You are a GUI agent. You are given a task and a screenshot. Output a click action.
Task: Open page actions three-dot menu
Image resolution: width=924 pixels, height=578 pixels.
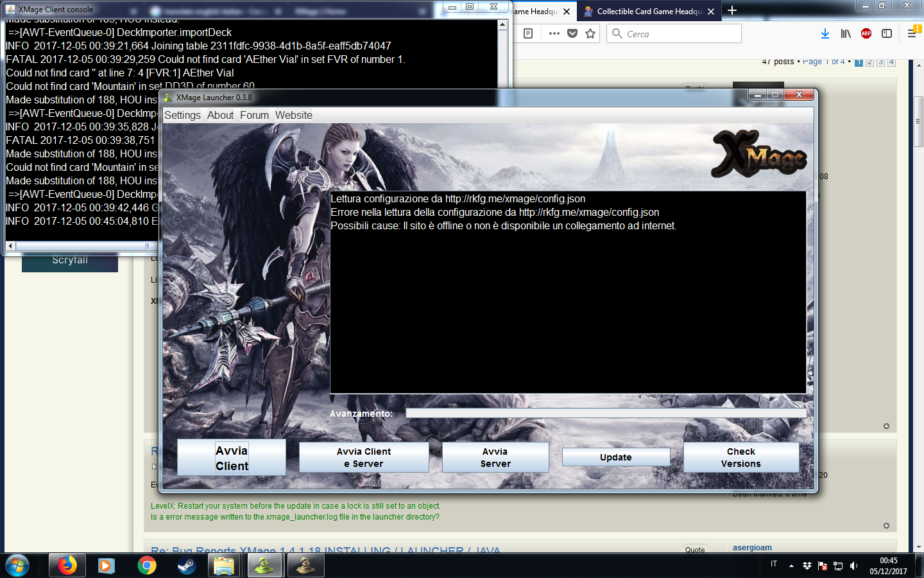(554, 33)
